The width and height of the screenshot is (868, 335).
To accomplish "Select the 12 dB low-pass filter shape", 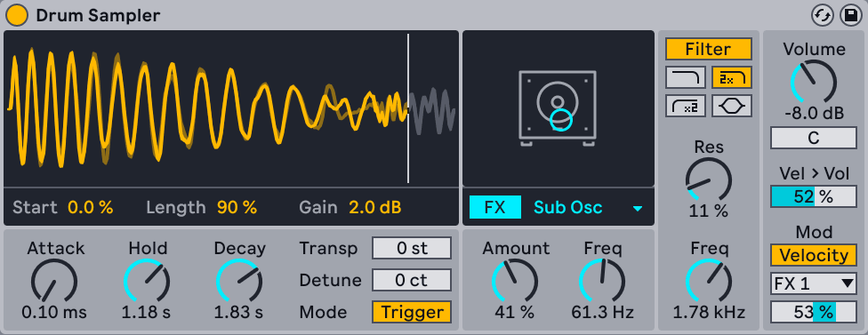I will pyautogui.click(x=686, y=78).
